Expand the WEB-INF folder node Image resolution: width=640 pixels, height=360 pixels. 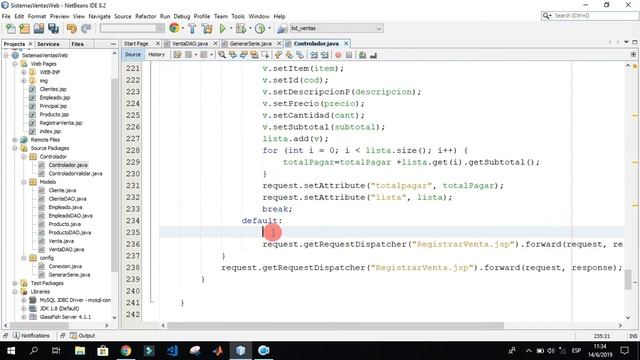click(x=24, y=72)
